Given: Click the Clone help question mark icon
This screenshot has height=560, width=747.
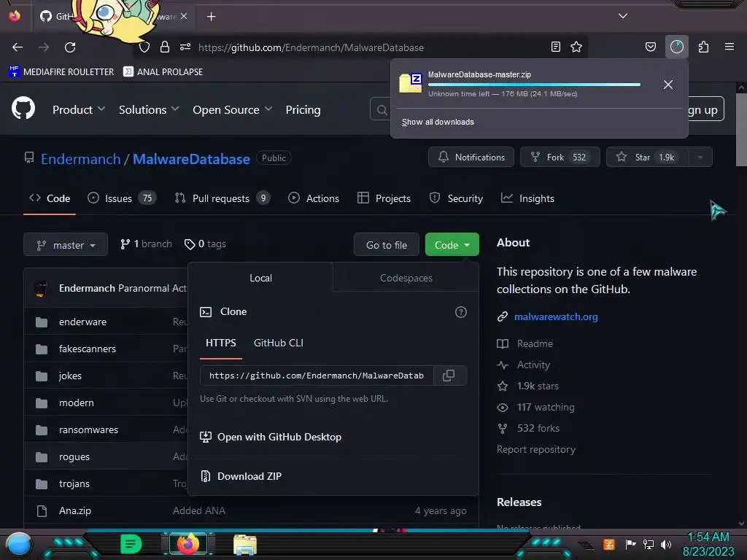Looking at the screenshot, I should pos(461,312).
